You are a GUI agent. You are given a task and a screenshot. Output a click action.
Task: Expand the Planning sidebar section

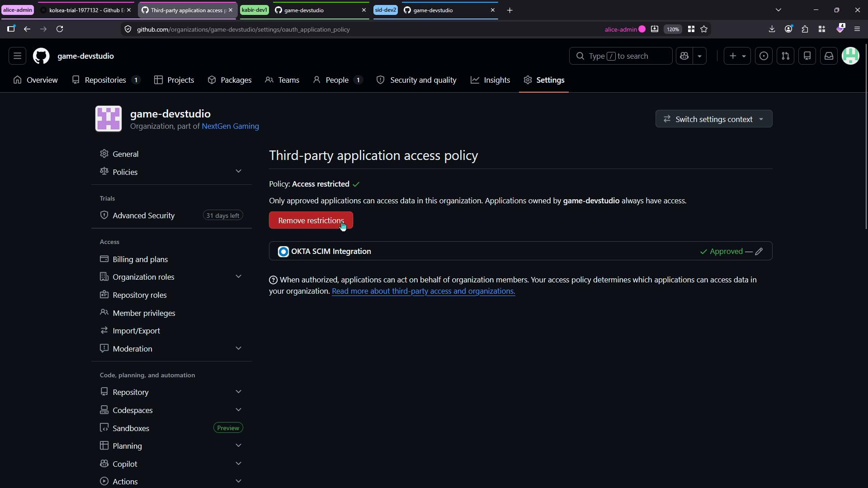tap(171, 446)
